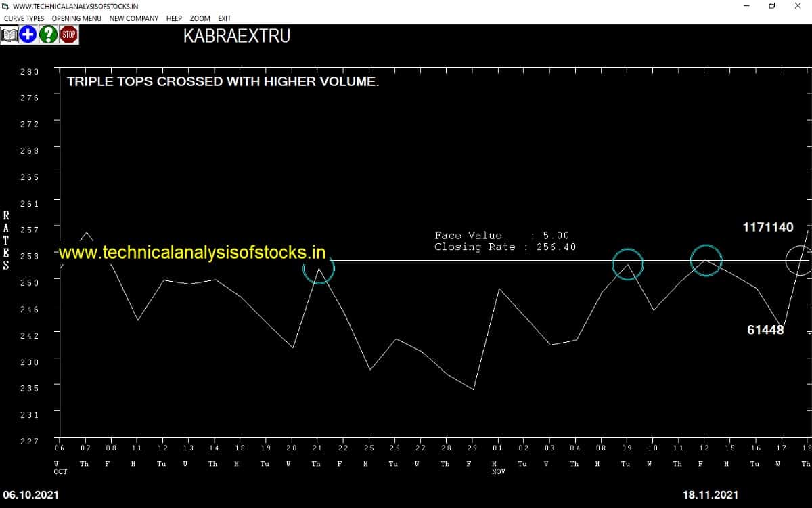Image resolution: width=812 pixels, height=508 pixels.
Task: Click the red STOP icon
Action: [x=68, y=35]
